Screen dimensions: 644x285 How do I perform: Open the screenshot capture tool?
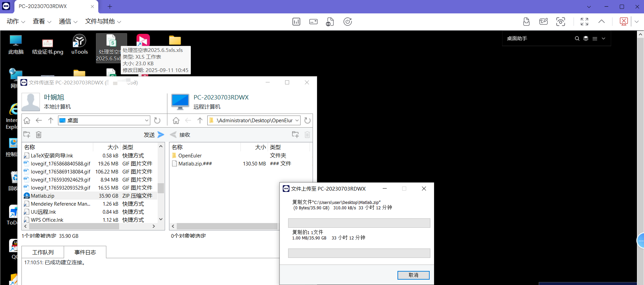pyautogui.click(x=560, y=22)
